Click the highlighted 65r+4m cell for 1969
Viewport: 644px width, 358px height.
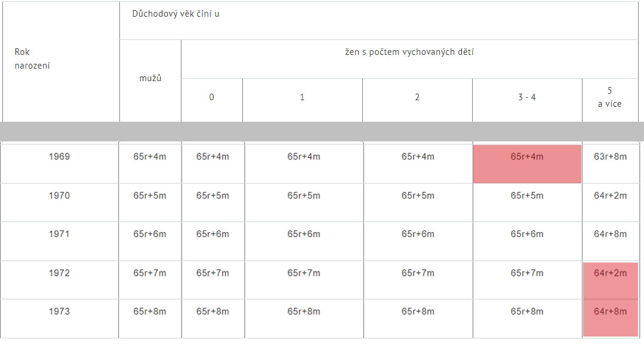point(527,164)
